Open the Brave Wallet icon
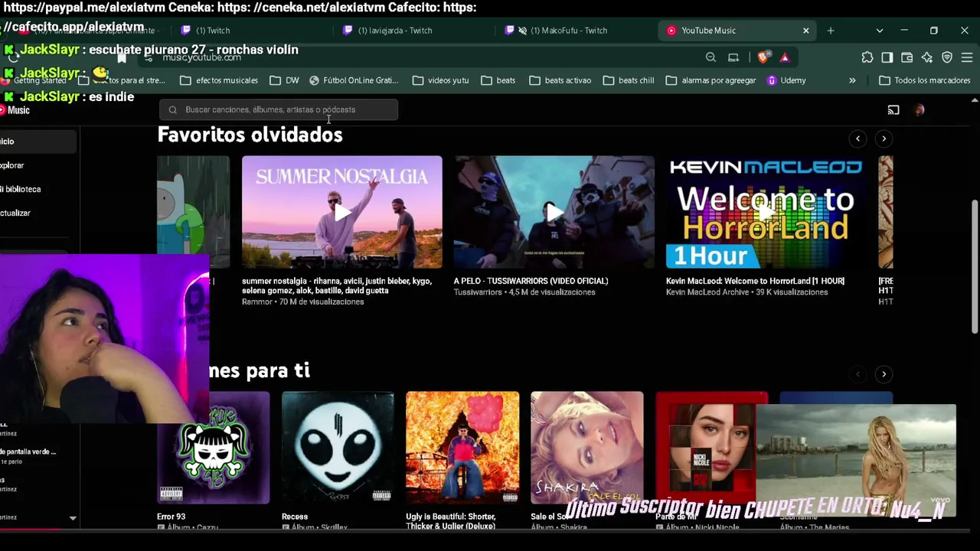Screen dimensions: 980x551 point(906,57)
